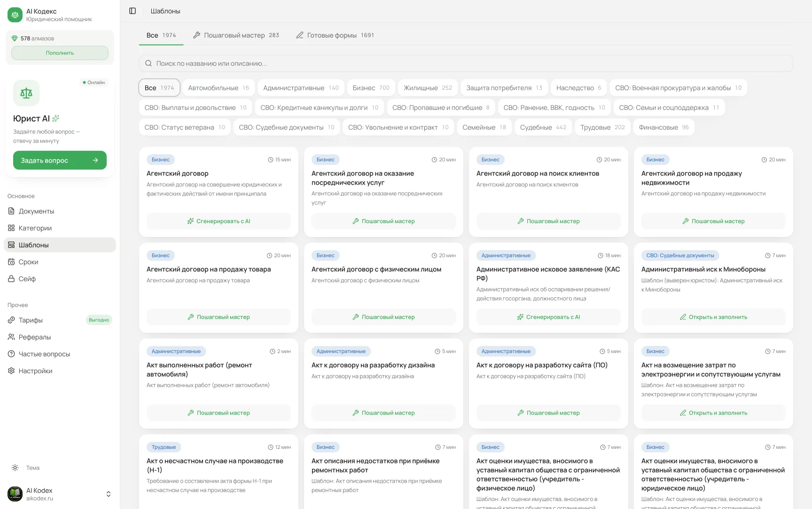Click the AI Кодекс scales logo icon

click(15, 15)
